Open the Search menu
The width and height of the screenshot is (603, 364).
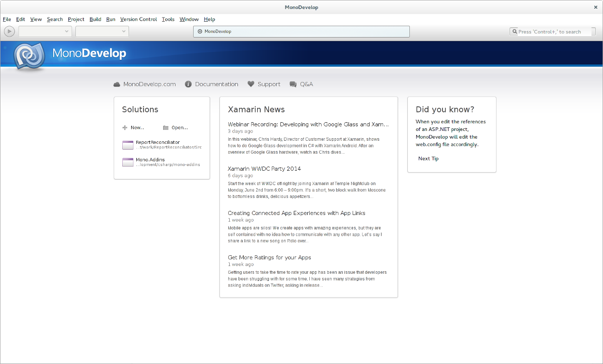pyautogui.click(x=55, y=19)
